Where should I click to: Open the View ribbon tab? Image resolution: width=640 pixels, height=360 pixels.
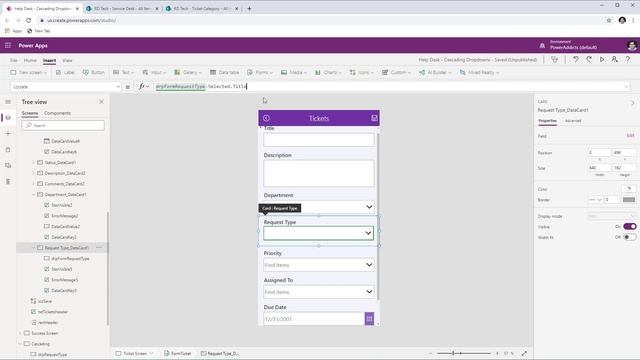67,60
